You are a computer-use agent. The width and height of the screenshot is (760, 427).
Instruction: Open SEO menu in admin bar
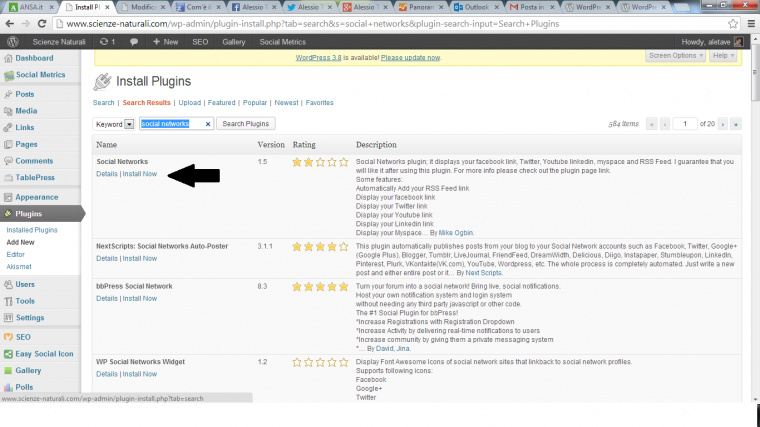[200, 42]
